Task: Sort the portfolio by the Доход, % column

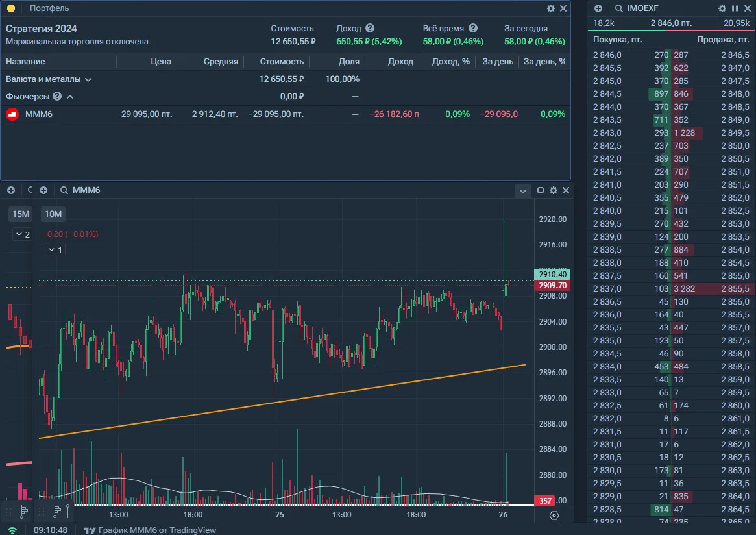Action: [451, 61]
